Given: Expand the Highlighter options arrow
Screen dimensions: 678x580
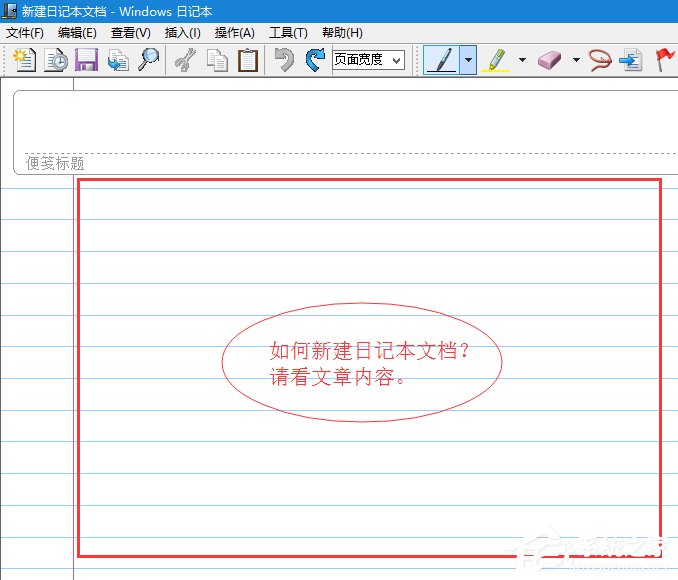Looking at the screenshot, I should [x=522, y=60].
